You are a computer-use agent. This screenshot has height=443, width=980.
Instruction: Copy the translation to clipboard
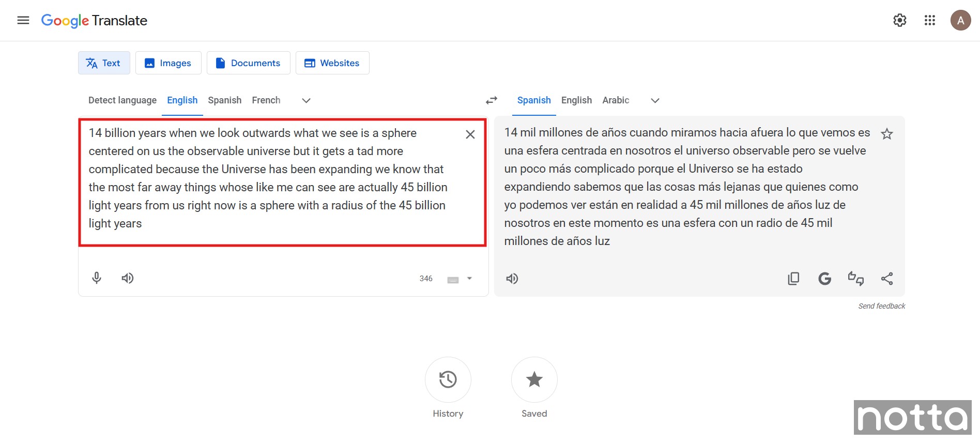793,279
